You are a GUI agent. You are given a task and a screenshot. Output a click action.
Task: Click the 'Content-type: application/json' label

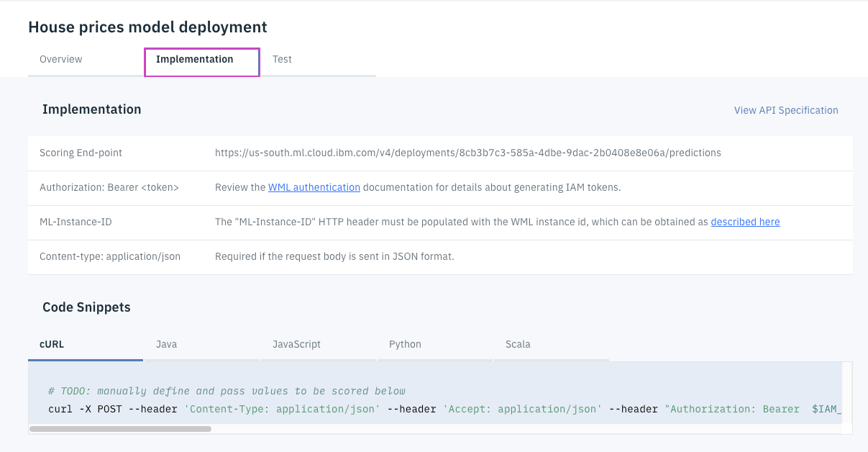110,256
